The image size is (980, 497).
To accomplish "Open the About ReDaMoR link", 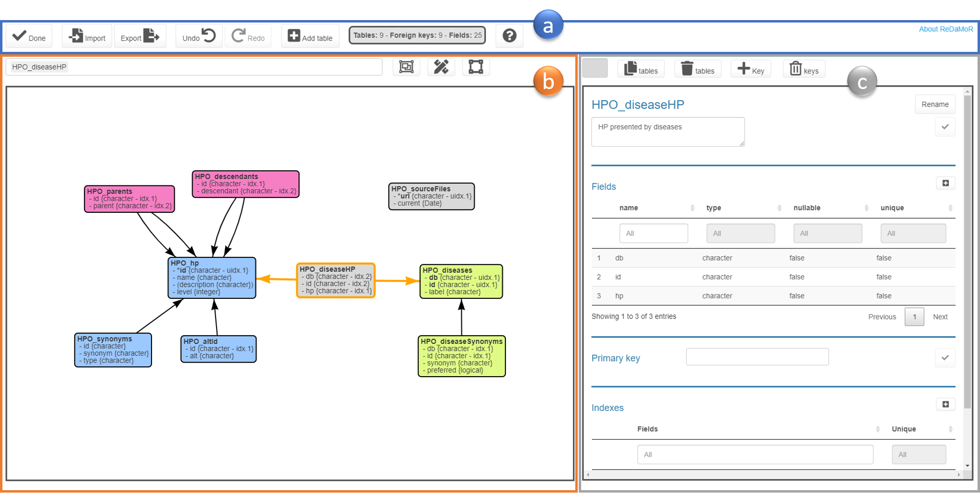I will pos(946,29).
